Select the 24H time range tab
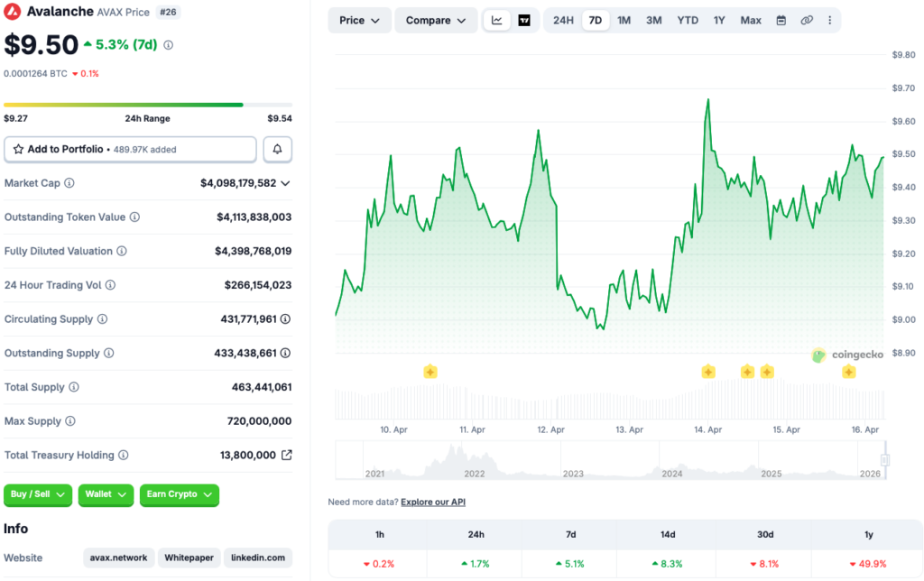The image size is (924, 581). pyautogui.click(x=563, y=20)
